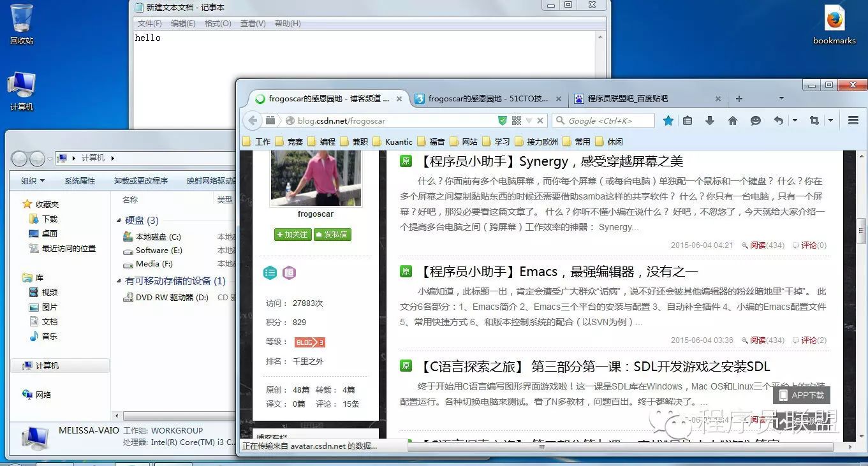Open the 格式(O) menu in Notepad
Image resolution: width=868 pixels, height=466 pixels.
218,24
